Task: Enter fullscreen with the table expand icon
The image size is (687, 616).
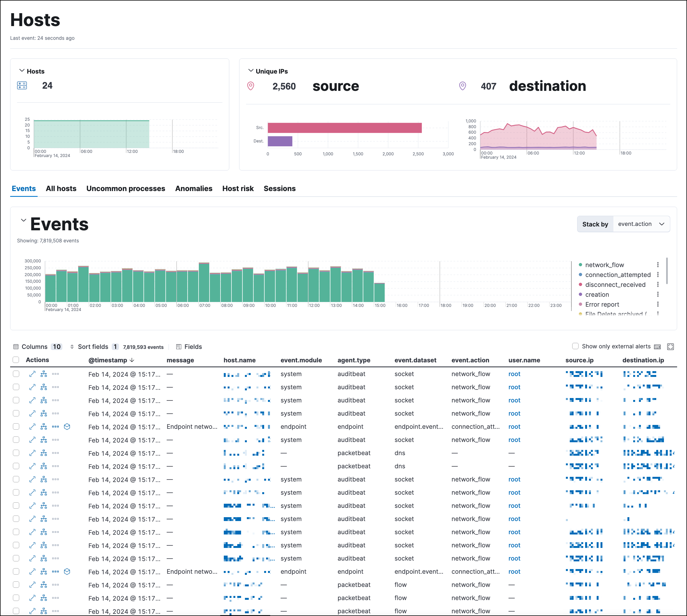Action: [671, 347]
